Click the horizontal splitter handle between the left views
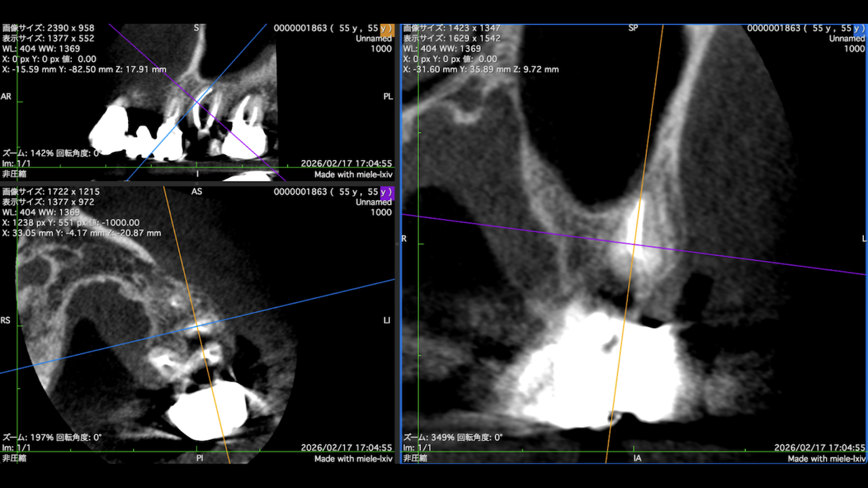Image resolution: width=868 pixels, height=488 pixels. (197, 182)
